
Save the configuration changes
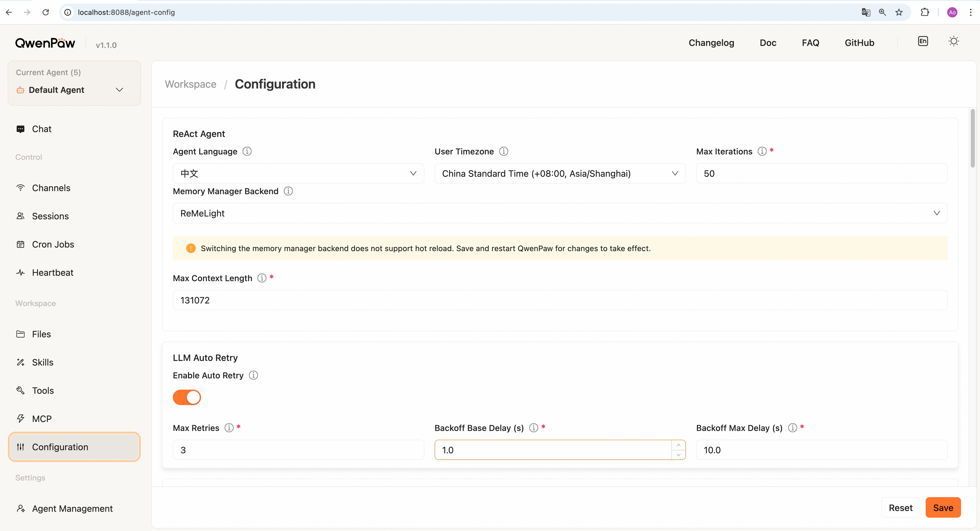point(943,507)
